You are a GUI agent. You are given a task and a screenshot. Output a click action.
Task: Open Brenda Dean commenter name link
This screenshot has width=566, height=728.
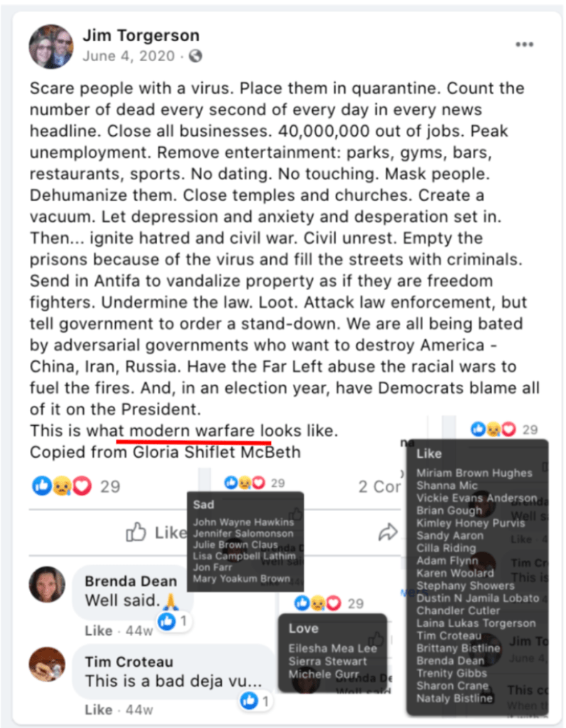tap(131, 581)
